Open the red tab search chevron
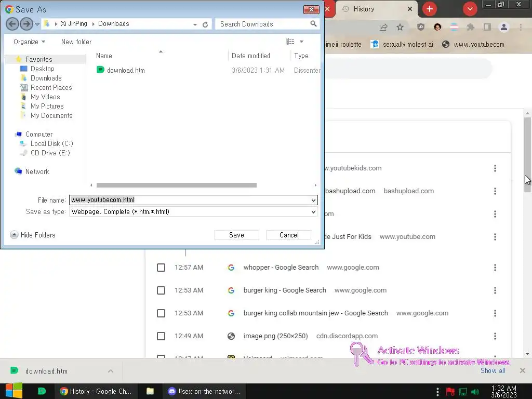 pyautogui.click(x=470, y=9)
